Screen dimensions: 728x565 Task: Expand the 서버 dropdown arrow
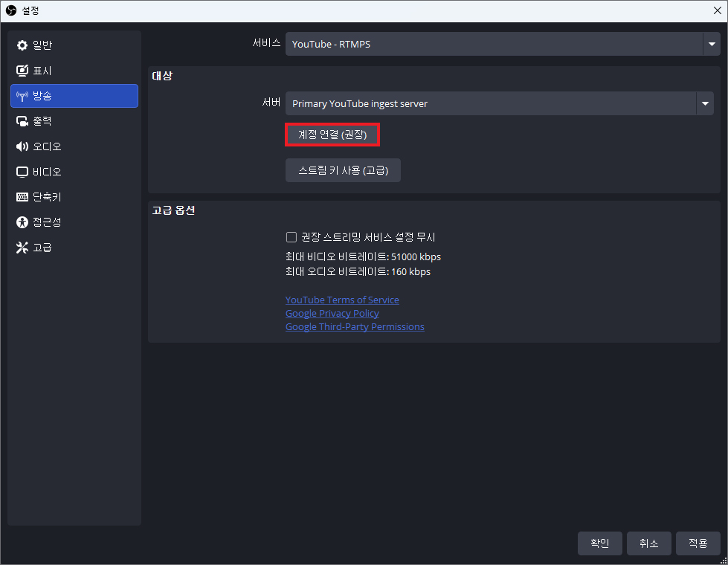click(x=704, y=103)
